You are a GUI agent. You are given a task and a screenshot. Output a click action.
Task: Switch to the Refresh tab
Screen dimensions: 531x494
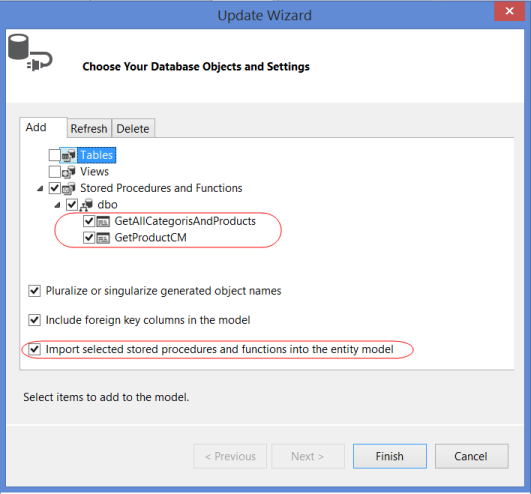click(x=89, y=128)
